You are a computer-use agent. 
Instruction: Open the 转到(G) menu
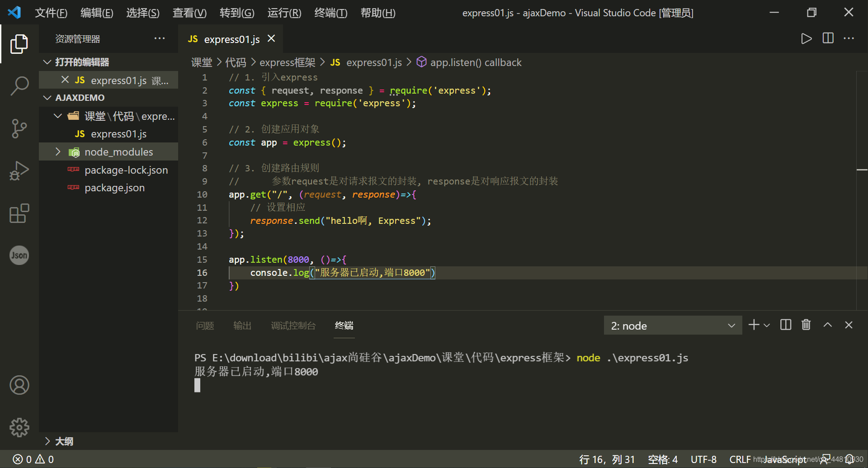tap(237, 13)
